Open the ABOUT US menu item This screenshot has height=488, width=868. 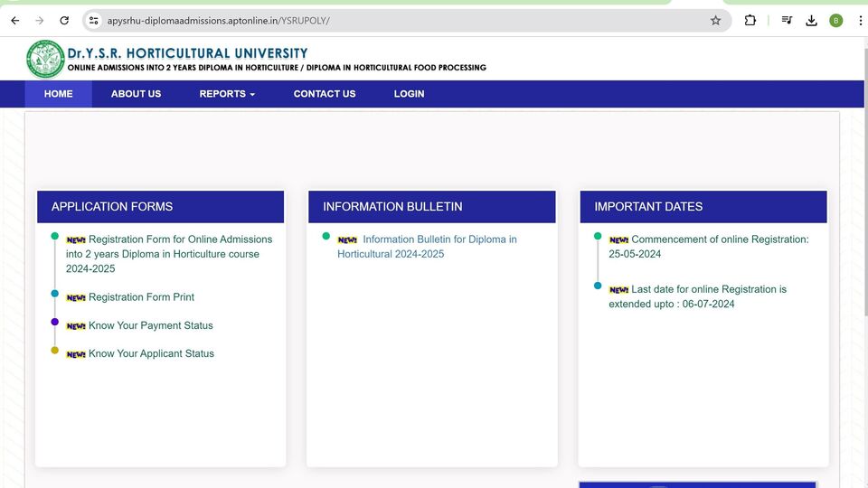click(x=136, y=94)
